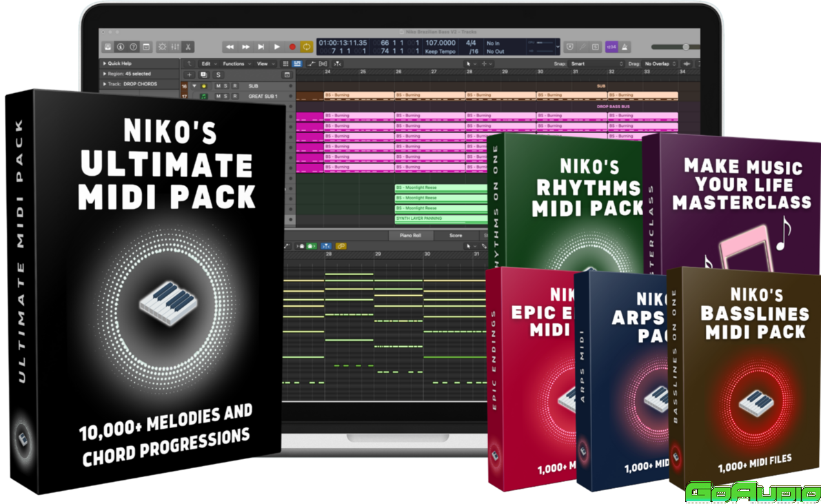
Task: Toggle the Metronome click button
Action: coord(625,47)
